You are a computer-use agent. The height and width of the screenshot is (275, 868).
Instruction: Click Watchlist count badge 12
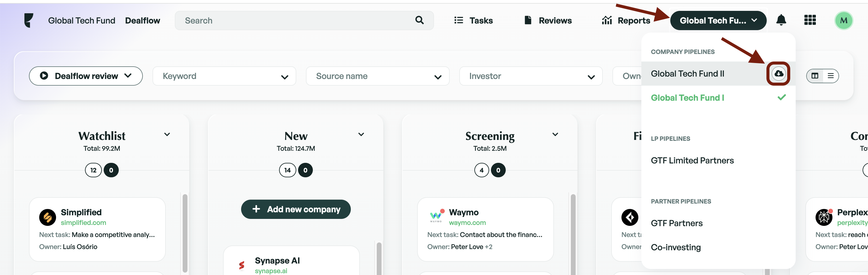[93, 170]
